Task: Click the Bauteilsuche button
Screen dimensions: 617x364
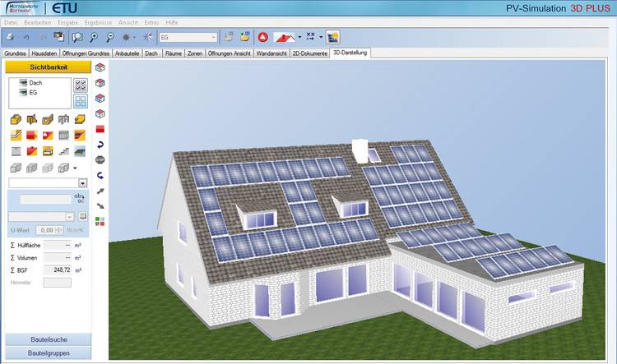Action: click(x=49, y=339)
